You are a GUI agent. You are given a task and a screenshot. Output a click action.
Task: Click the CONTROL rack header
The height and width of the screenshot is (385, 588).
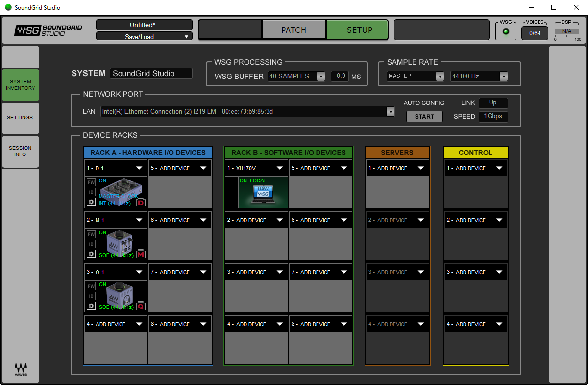click(476, 153)
